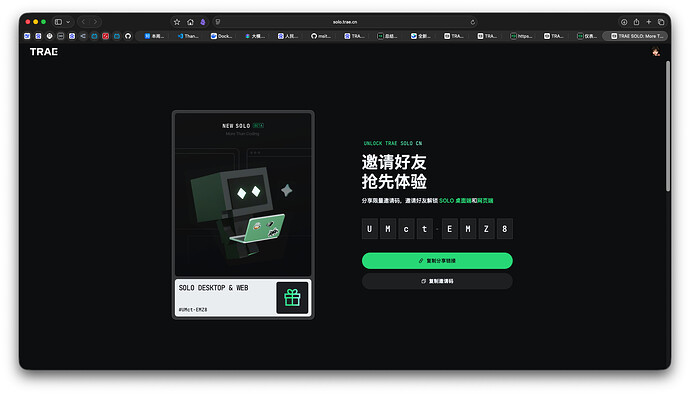Click invite code character 'Z'
The width and height of the screenshot is (690, 394).
pos(486,229)
